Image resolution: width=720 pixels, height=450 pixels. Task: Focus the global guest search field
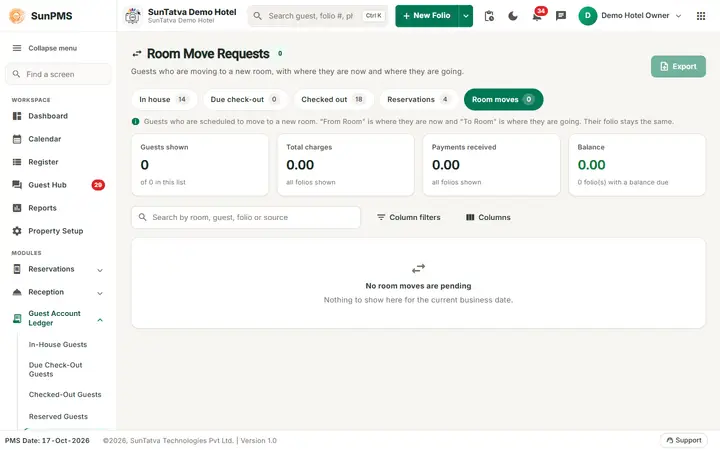pyautogui.click(x=318, y=16)
